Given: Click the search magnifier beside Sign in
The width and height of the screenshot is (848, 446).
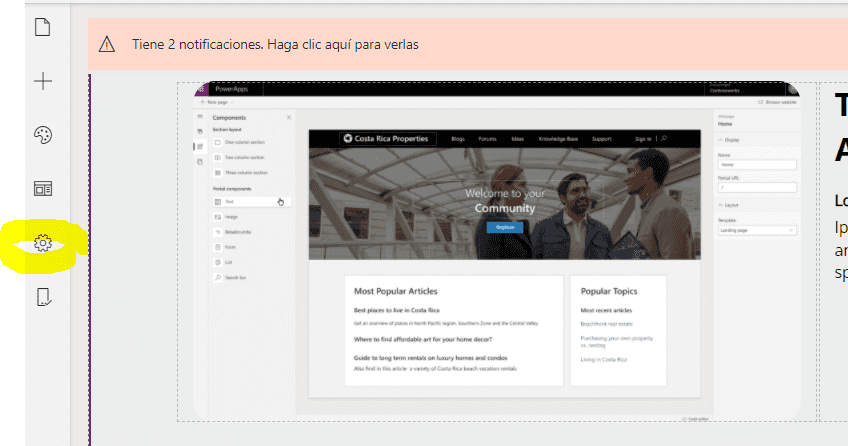Looking at the screenshot, I should click(664, 138).
